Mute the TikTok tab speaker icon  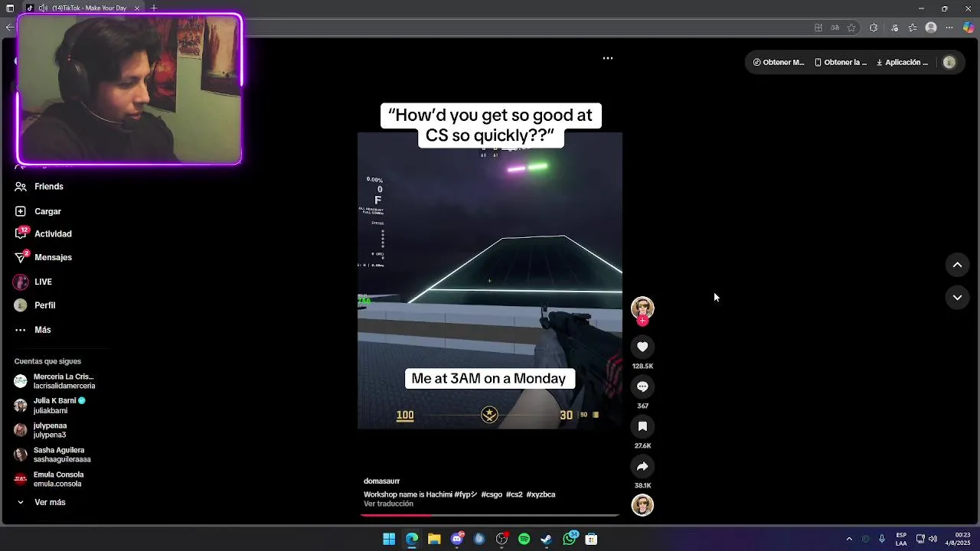click(x=44, y=8)
